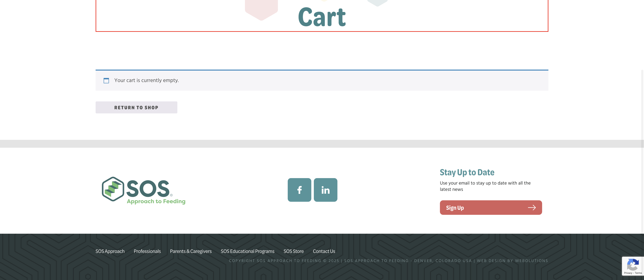Click the Stay Up to Date heading
This screenshot has height=280, width=644.
point(467,172)
